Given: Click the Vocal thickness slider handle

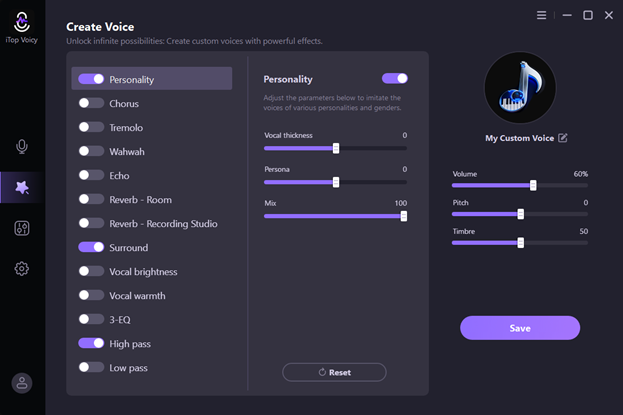Looking at the screenshot, I should tap(336, 148).
